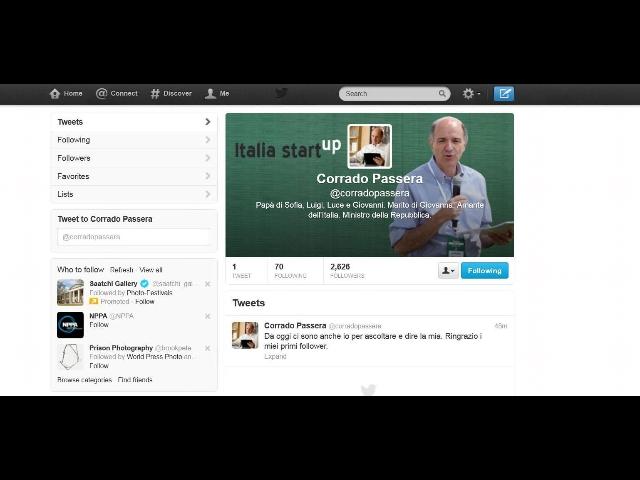Click the 2,826 Followers stat
The width and height of the screenshot is (640, 480).
coord(347,271)
